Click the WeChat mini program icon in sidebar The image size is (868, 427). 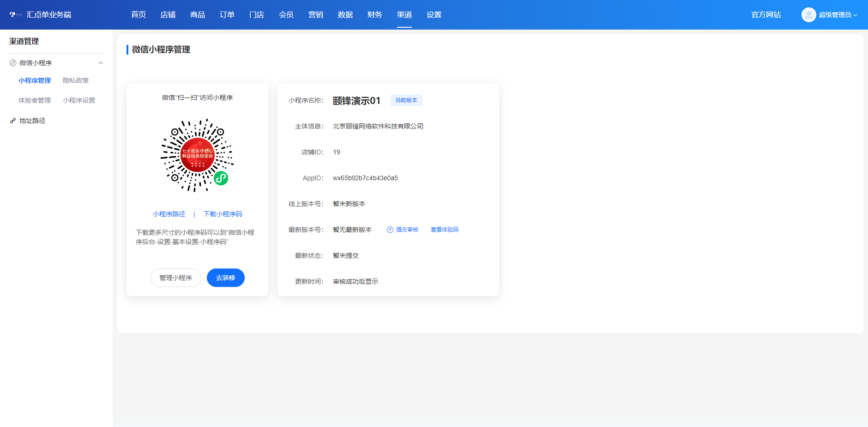(12, 62)
